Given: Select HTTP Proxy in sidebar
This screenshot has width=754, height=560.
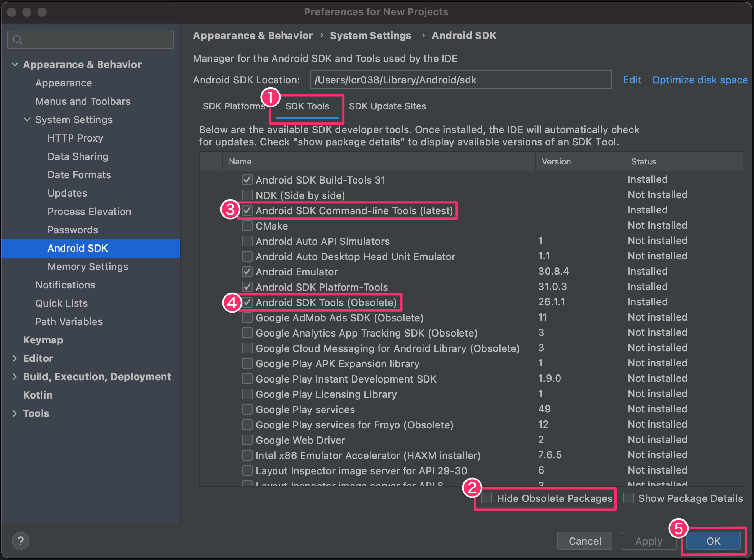Looking at the screenshot, I should point(75,138).
